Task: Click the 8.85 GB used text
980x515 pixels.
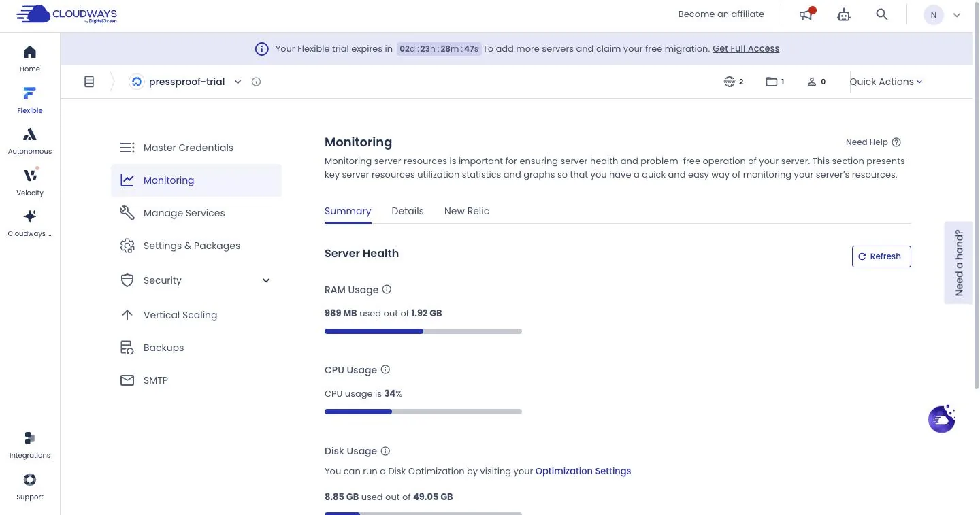Action: [389, 497]
